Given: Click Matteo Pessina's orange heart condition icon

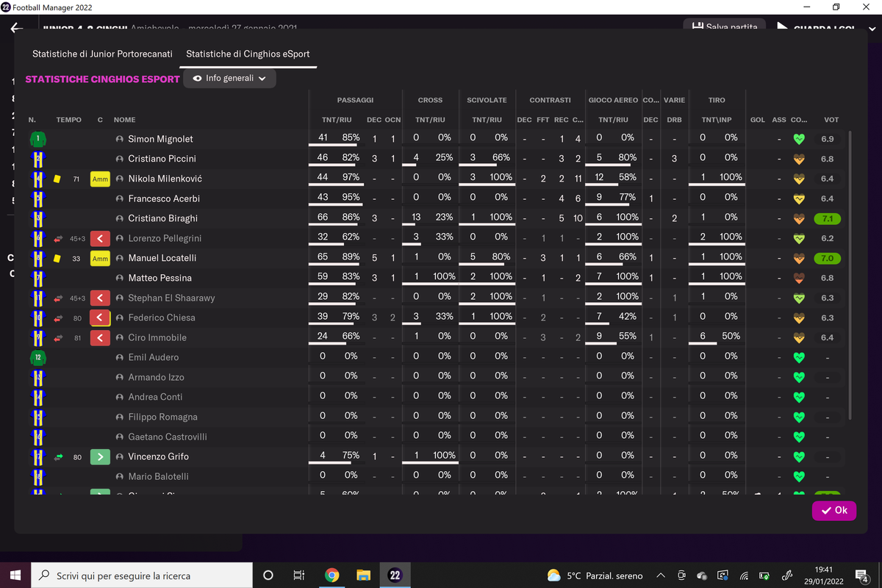Looking at the screenshot, I should coord(800,278).
